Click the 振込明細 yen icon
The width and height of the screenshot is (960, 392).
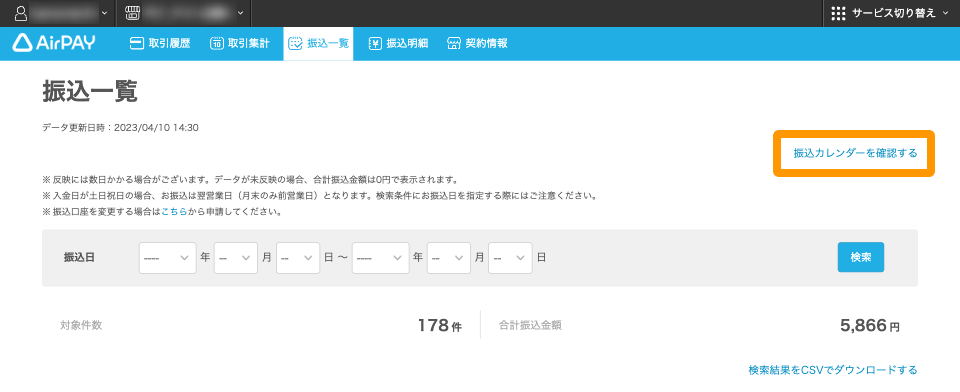(375, 43)
